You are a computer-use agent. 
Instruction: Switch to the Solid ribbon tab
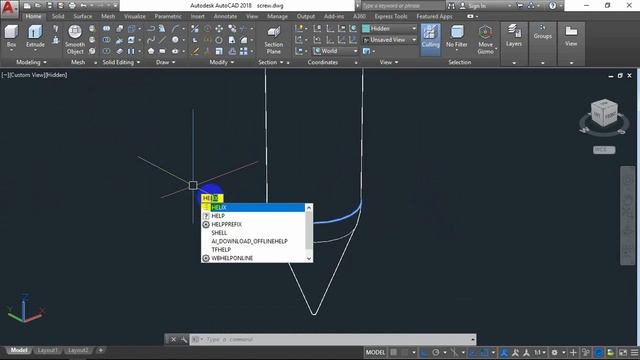pyautogui.click(x=58, y=16)
